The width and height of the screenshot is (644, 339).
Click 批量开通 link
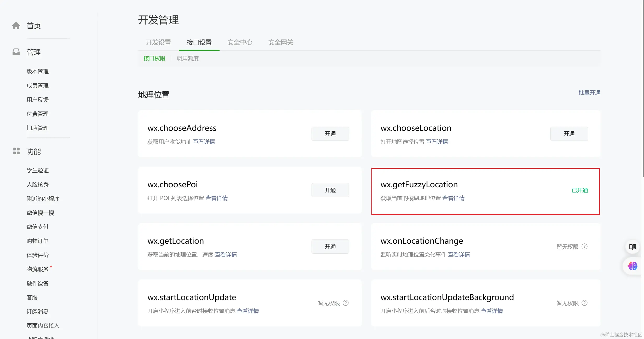pos(589,92)
